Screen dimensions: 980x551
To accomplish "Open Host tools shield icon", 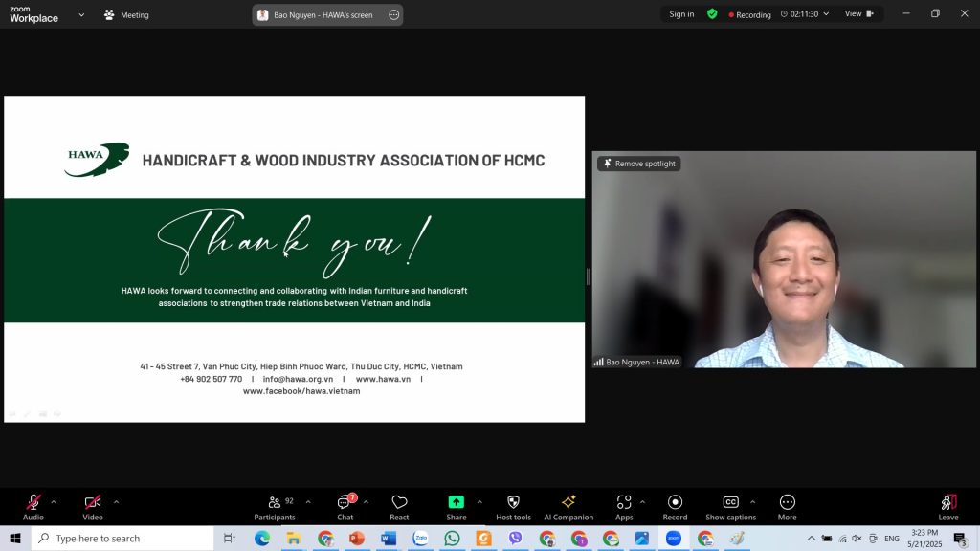I will tap(513, 507).
